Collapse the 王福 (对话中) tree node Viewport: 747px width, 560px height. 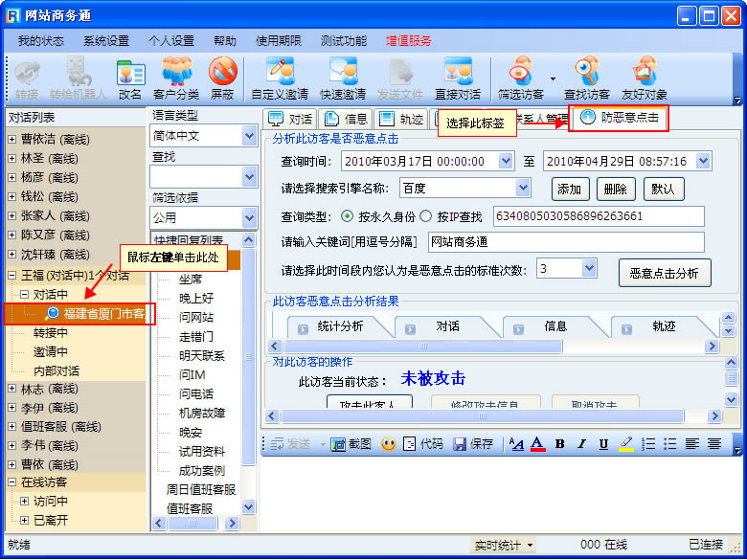click(x=12, y=275)
